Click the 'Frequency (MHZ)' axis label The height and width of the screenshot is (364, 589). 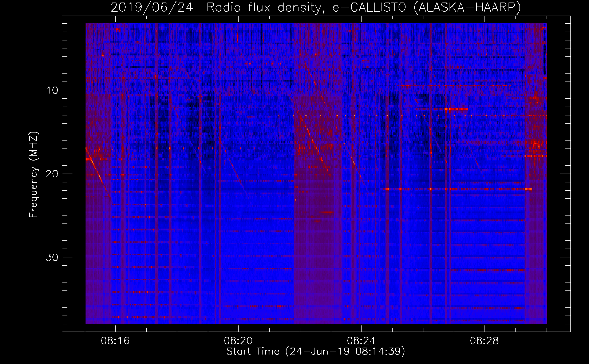(x=33, y=175)
